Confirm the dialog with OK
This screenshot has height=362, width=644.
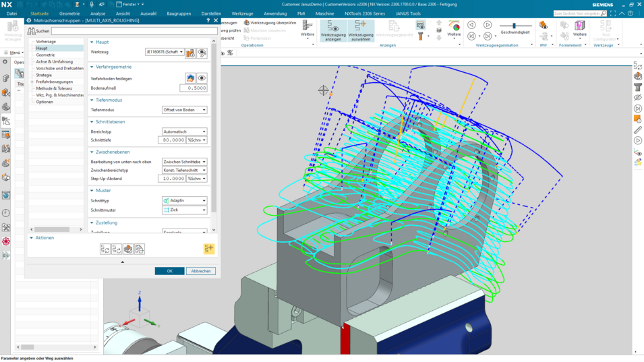[x=169, y=271]
